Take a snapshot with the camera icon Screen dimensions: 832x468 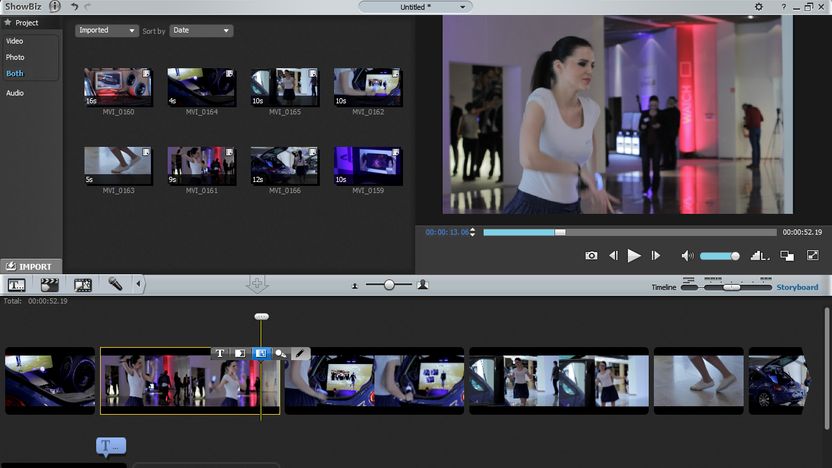591,256
